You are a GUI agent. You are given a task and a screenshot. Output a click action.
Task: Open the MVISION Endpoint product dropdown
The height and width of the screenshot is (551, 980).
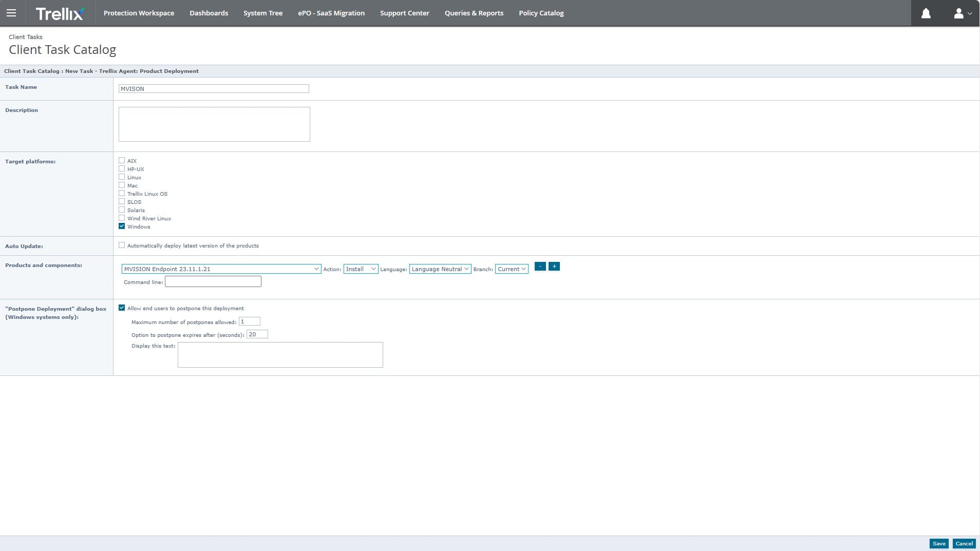point(221,269)
